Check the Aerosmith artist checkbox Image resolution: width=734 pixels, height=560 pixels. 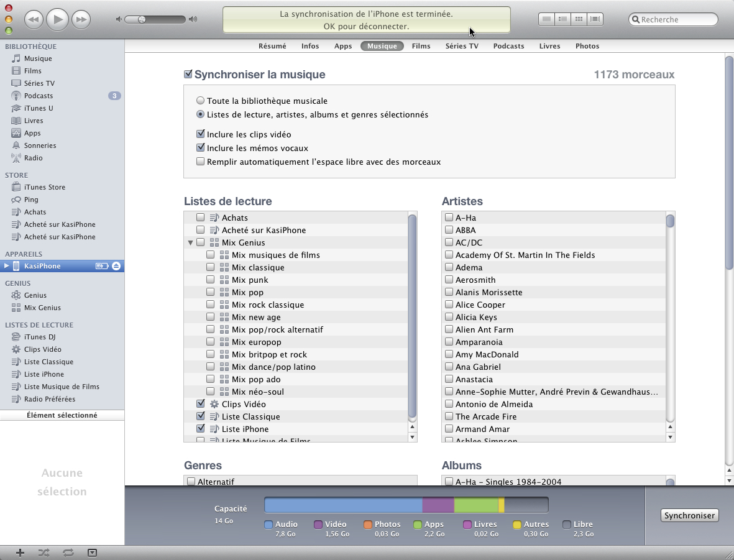(449, 280)
